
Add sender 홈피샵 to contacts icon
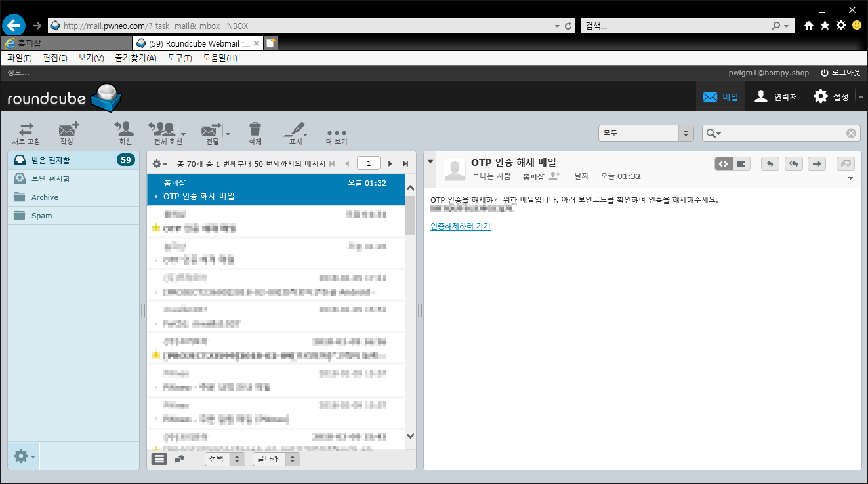coord(554,176)
